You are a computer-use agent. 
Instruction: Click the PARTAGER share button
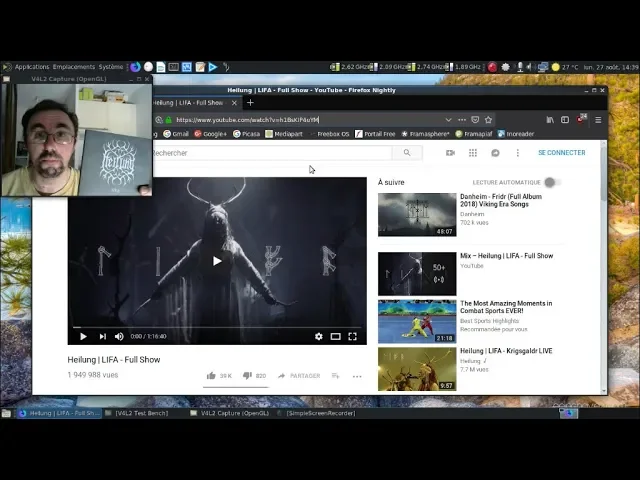coord(299,376)
